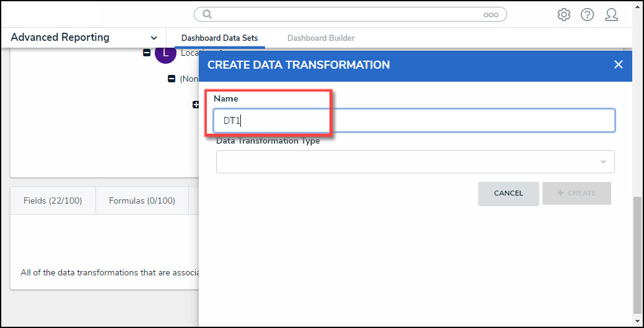644x328 pixels.
Task: Click inside the top search bar
Action: click(x=347, y=14)
